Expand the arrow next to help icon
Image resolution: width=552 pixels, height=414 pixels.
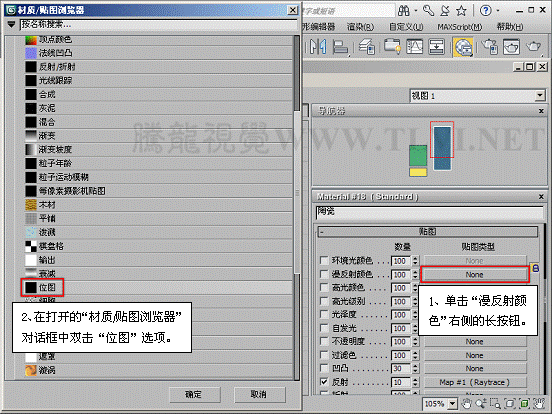click(498, 11)
